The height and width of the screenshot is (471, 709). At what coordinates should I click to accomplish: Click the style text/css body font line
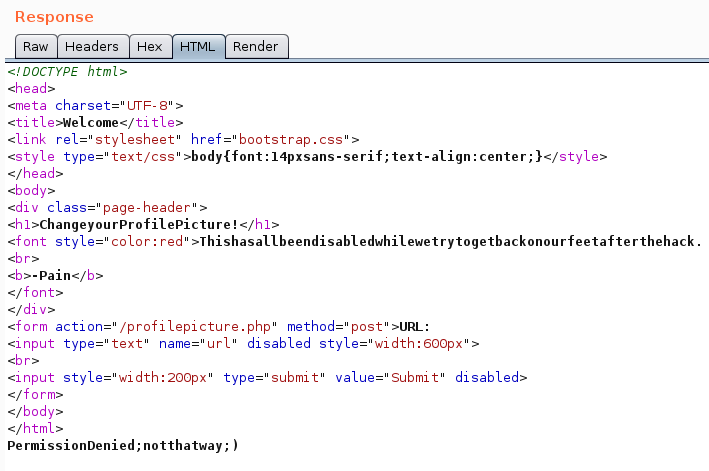(307, 157)
